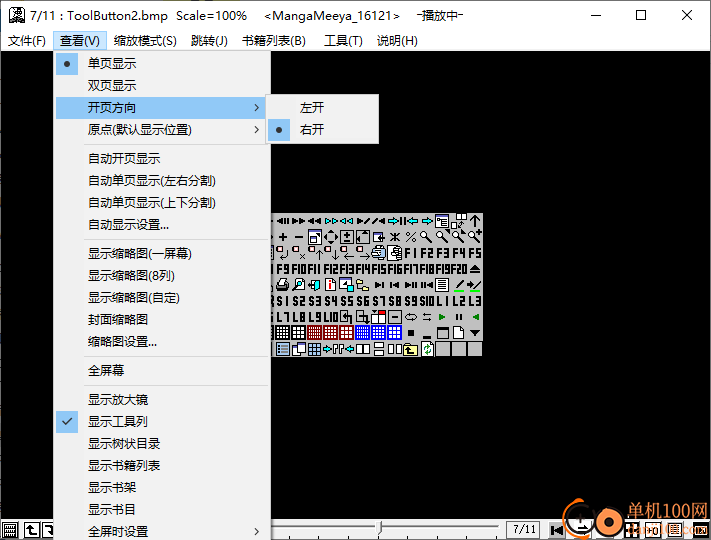Close the 查看(V) menu
711x540 pixels.
(80, 41)
